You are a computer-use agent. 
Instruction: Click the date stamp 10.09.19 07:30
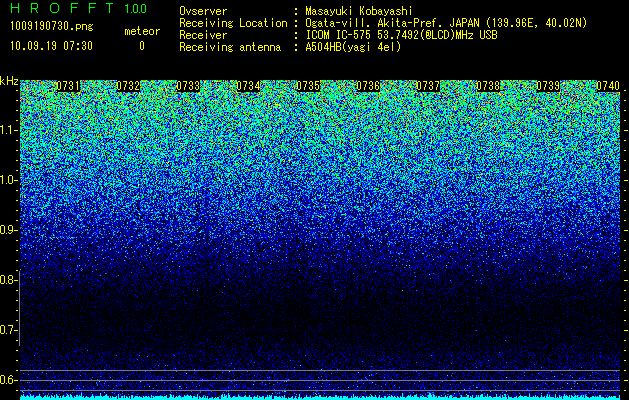click(51, 46)
